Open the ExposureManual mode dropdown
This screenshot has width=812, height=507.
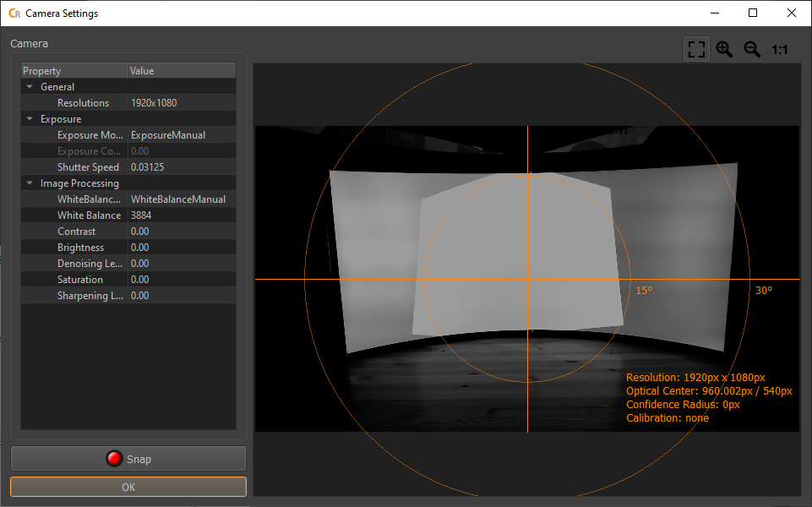tap(182, 135)
